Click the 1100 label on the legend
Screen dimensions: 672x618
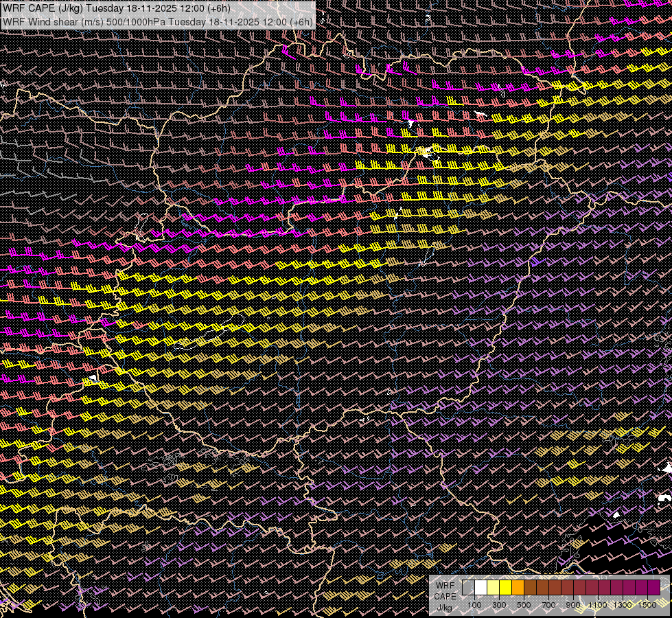pyautogui.click(x=598, y=605)
